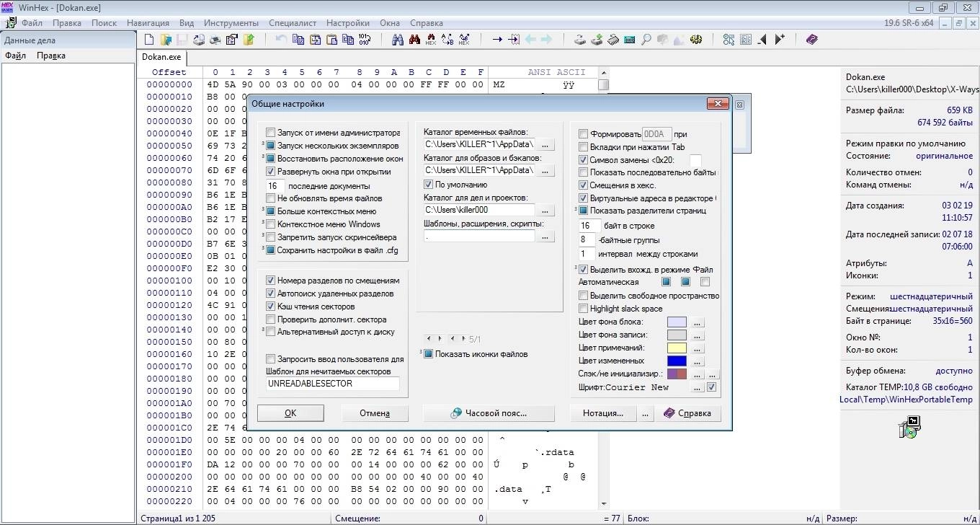Toggle 'По умолчанию' checkbox
Viewport: 980px width, 525px height.
coord(429,185)
